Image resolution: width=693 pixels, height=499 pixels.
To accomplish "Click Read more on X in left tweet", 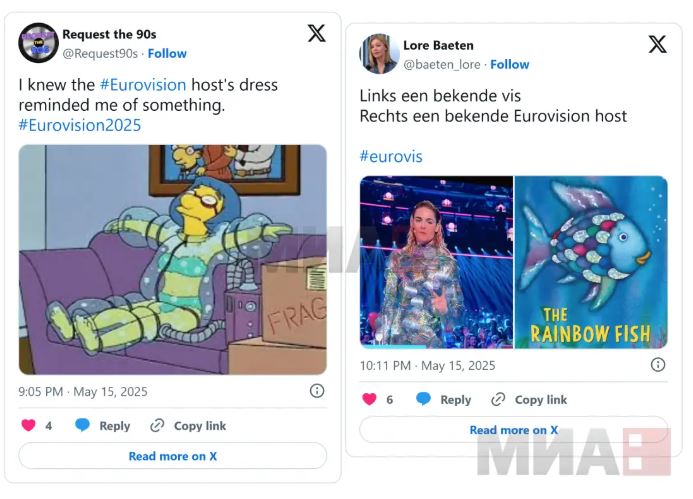I will [173, 456].
